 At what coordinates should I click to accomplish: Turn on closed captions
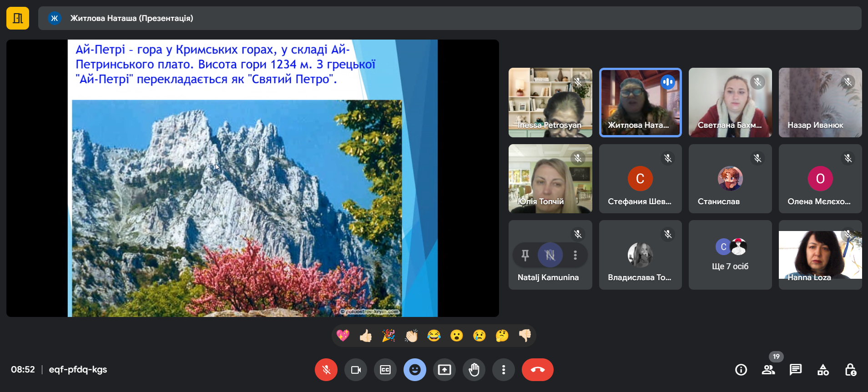pyautogui.click(x=385, y=370)
